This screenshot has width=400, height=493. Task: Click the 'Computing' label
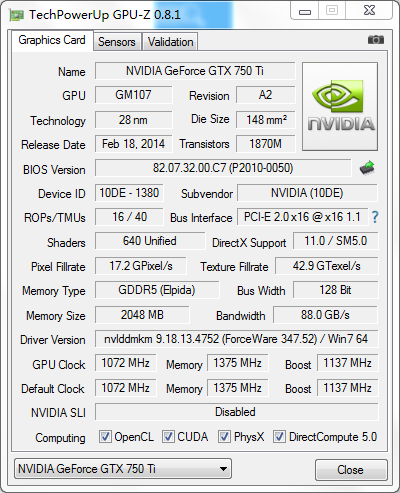(x=60, y=438)
